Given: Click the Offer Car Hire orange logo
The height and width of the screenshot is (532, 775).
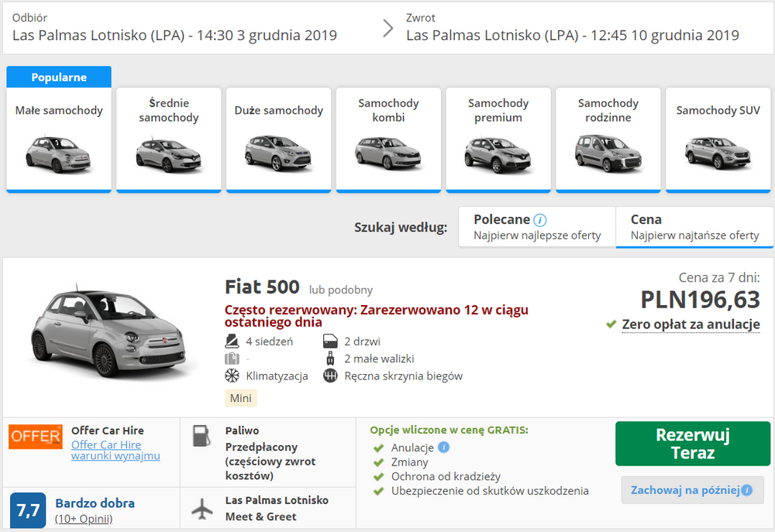Looking at the screenshot, I should click(36, 437).
